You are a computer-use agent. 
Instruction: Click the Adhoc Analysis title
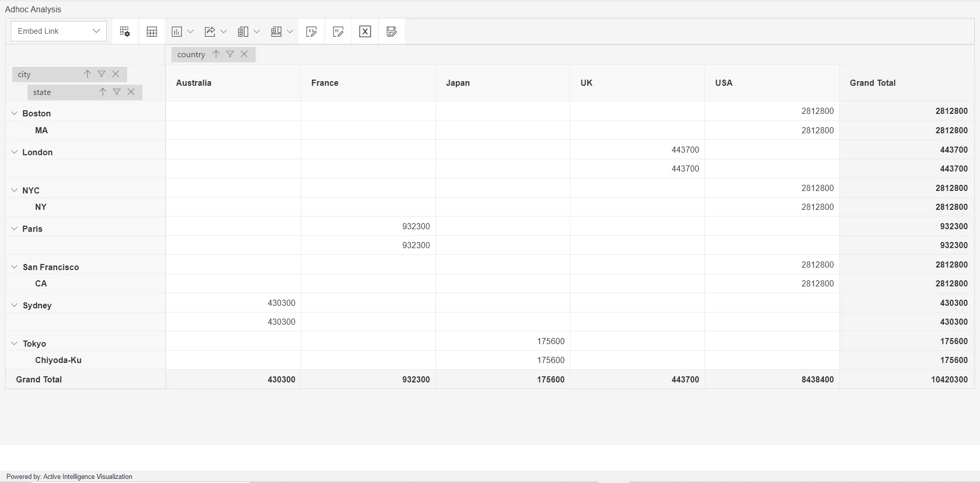(x=33, y=9)
